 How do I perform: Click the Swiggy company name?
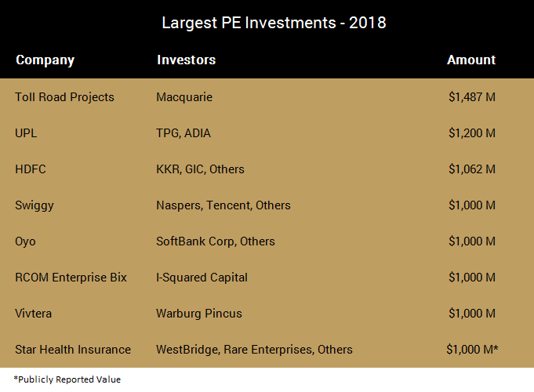[x=34, y=205]
